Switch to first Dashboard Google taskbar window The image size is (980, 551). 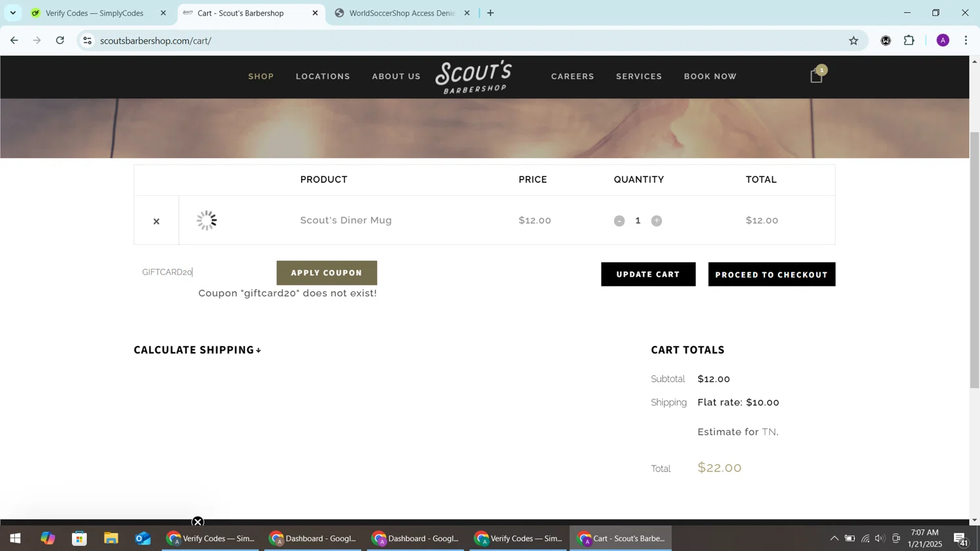pos(313,539)
